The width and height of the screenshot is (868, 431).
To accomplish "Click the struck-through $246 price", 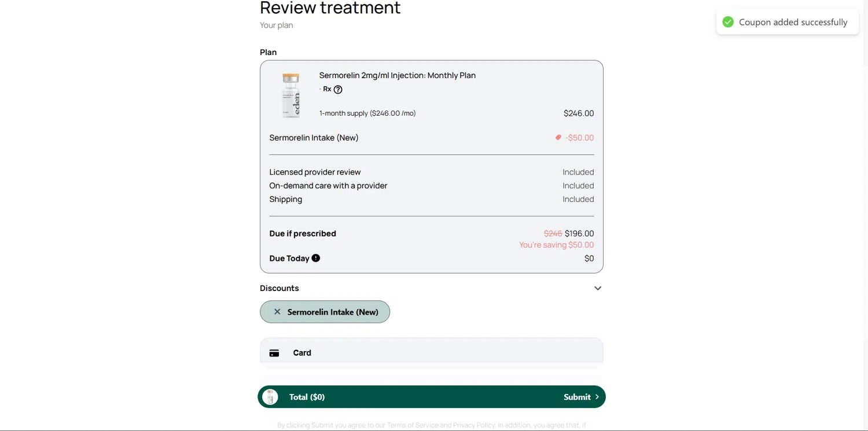I will 553,234.
